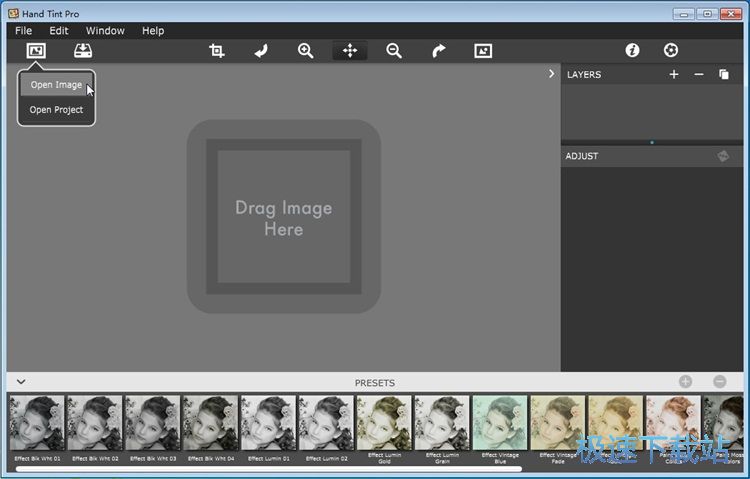Open the Edit menu
The width and height of the screenshot is (750, 479).
coord(59,31)
